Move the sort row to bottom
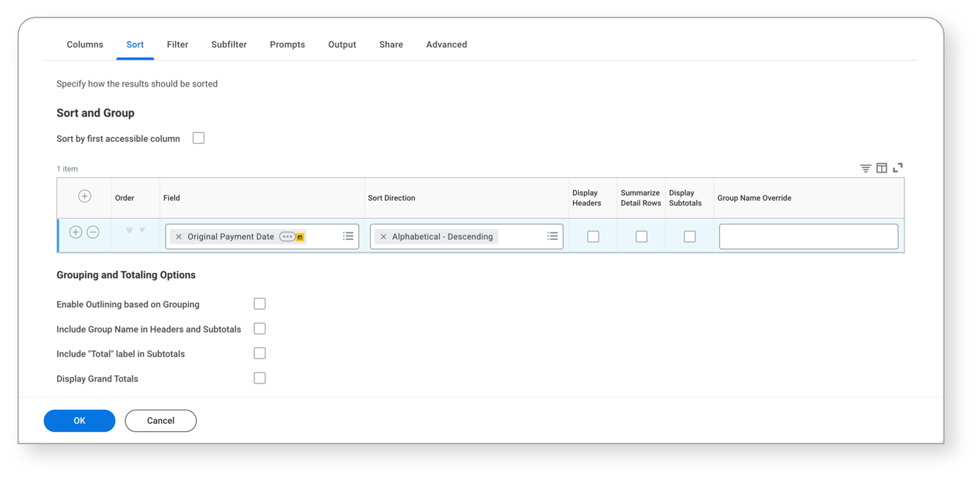 (x=129, y=231)
